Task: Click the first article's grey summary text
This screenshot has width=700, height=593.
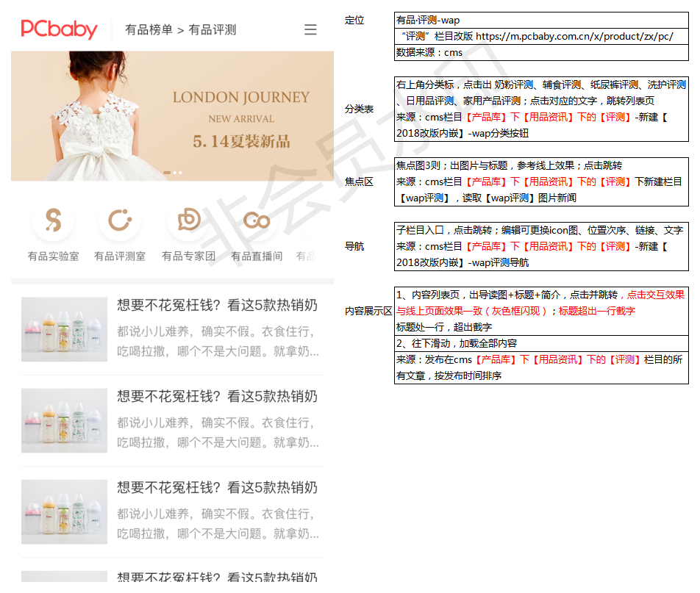Action: tap(218, 341)
